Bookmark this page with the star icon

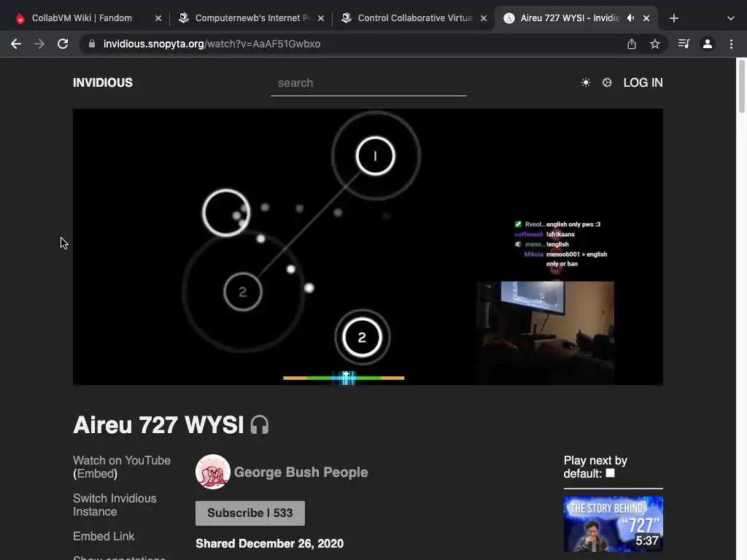tap(655, 44)
